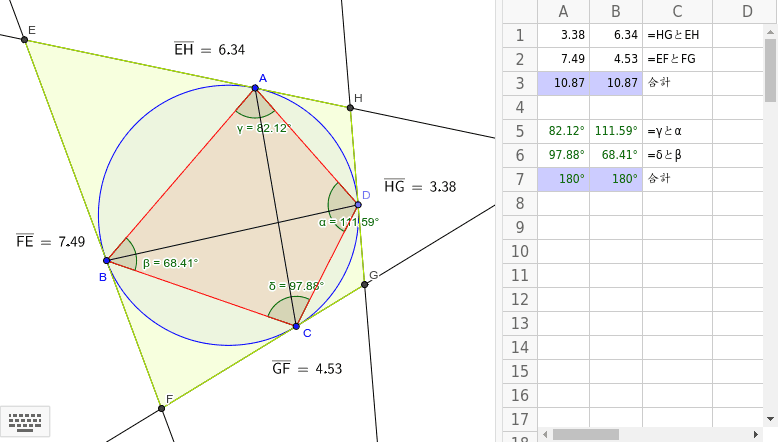
Task: Click cell C7 labeled 合計
Action: pos(678,179)
